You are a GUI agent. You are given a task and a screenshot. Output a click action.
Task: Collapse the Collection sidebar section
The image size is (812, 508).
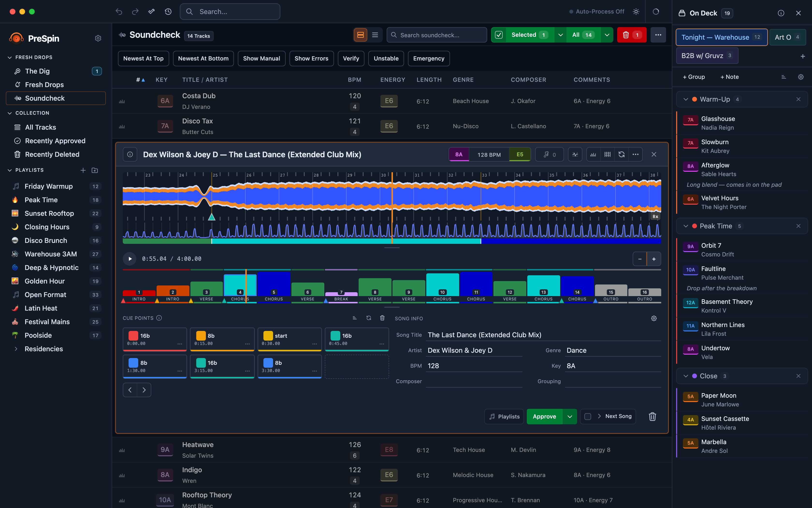coord(10,113)
